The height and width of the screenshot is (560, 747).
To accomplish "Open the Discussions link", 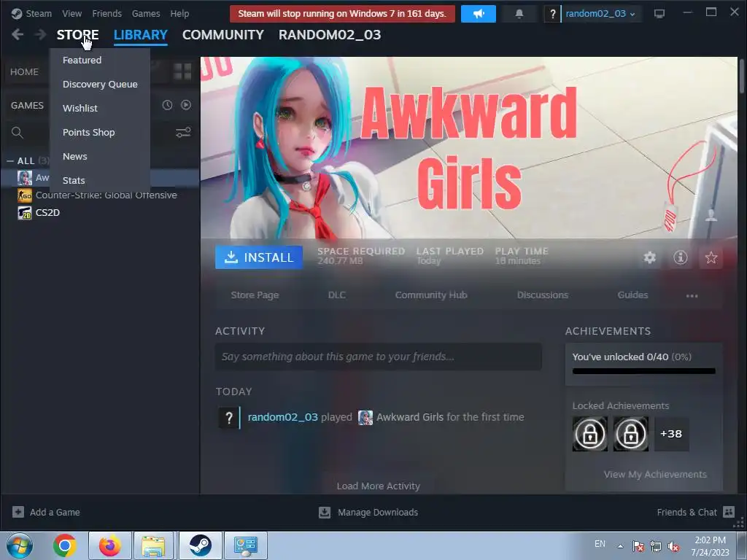I will [x=543, y=295].
